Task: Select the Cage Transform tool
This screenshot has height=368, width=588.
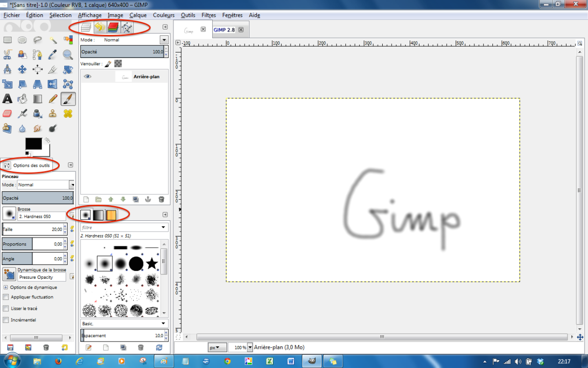Action: point(68,84)
